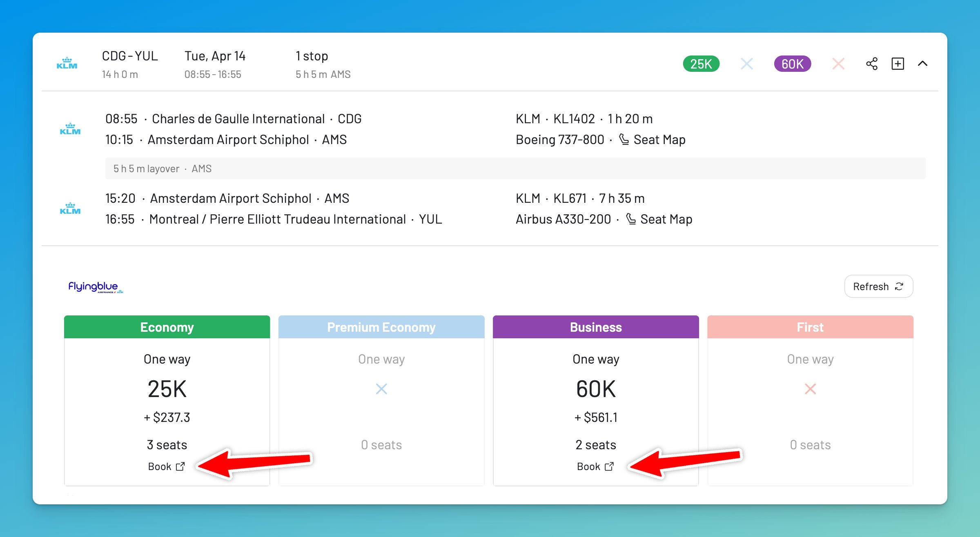
Task: Open Seat Map for Boeing 737-800
Action: 652,140
